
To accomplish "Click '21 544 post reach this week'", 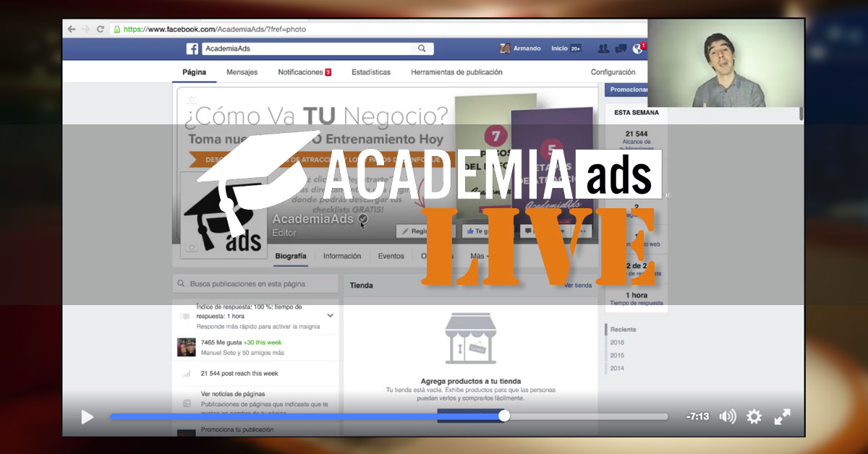I will coord(239,374).
